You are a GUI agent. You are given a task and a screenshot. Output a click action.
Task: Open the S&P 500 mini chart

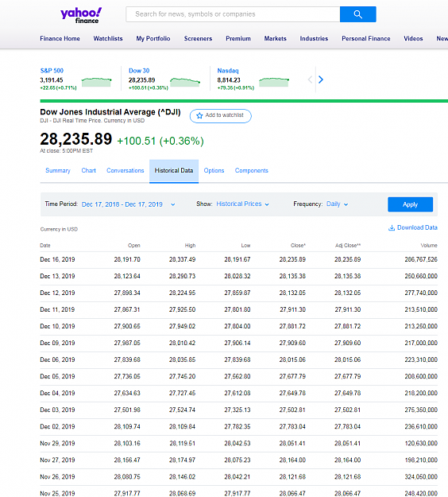[x=97, y=82]
